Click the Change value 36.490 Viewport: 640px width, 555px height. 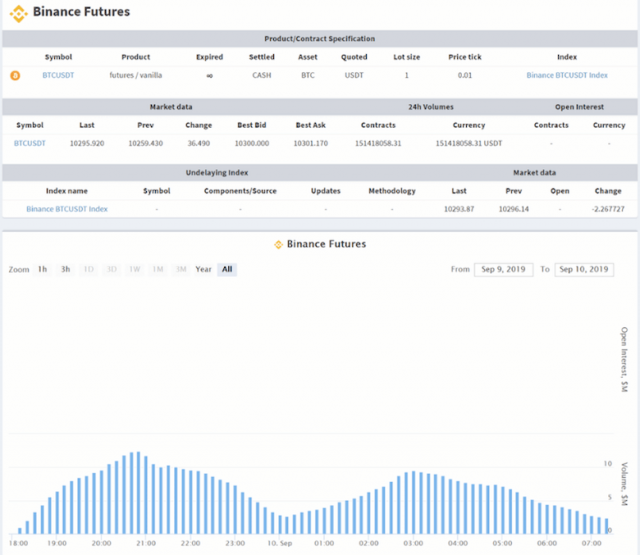[198, 143]
